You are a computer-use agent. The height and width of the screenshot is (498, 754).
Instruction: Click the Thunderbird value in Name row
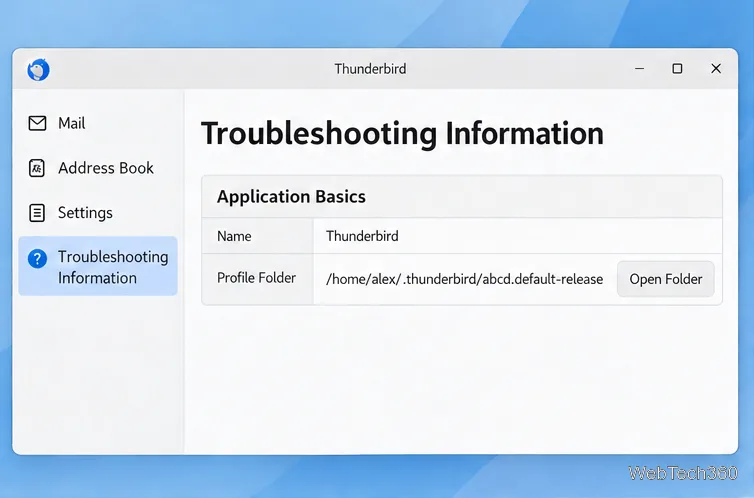(362, 236)
